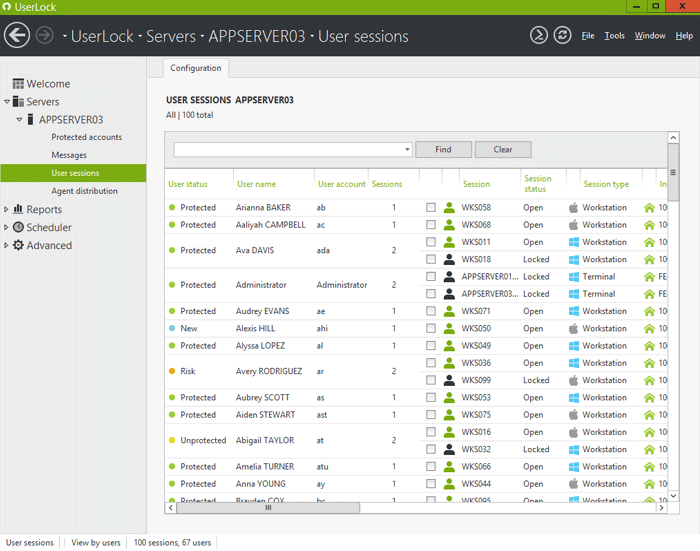Viewport: 700px width, 551px height.
Task: Click the green home icon in WKS071 row
Action: click(x=649, y=311)
